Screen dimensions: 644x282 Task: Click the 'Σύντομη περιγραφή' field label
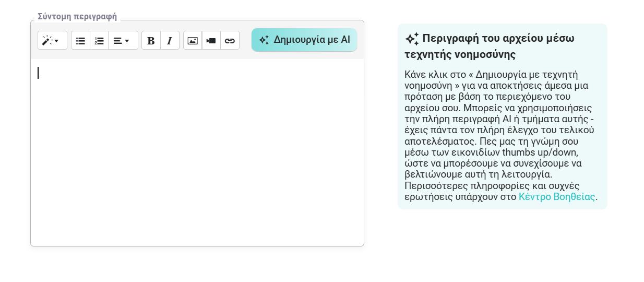77,16
